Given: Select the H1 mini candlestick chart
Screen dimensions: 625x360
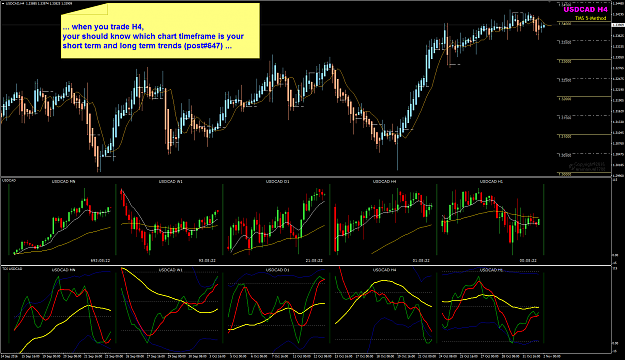Looking at the screenshot, I should pyautogui.click(x=490, y=220).
